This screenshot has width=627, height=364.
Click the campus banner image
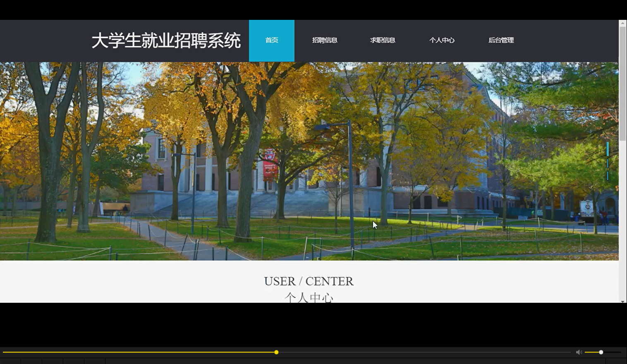pos(309,161)
